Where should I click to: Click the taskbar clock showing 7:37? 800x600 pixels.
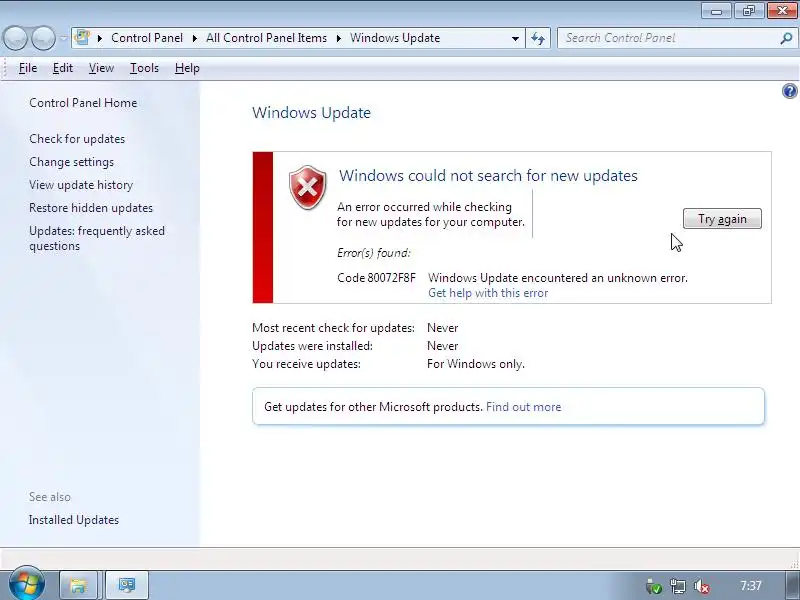coord(751,586)
